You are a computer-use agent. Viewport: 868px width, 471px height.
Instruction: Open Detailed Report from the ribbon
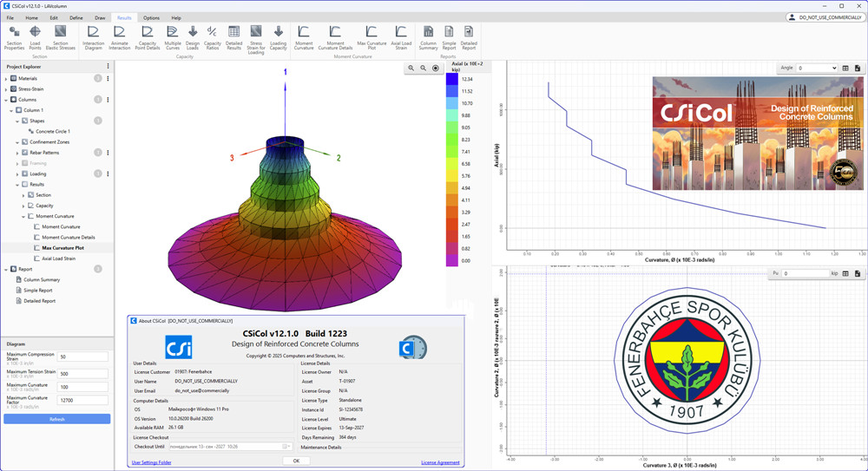pyautogui.click(x=469, y=37)
